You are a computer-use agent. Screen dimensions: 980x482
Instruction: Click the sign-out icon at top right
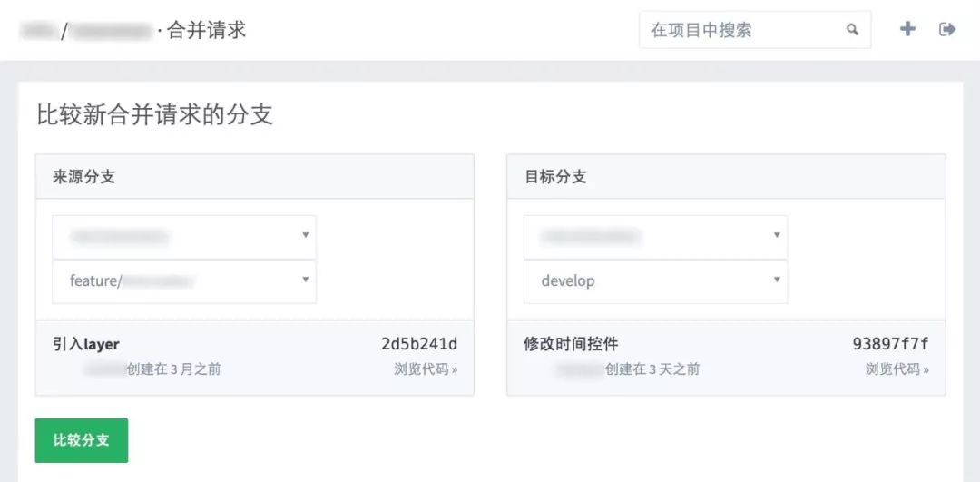coord(947,29)
